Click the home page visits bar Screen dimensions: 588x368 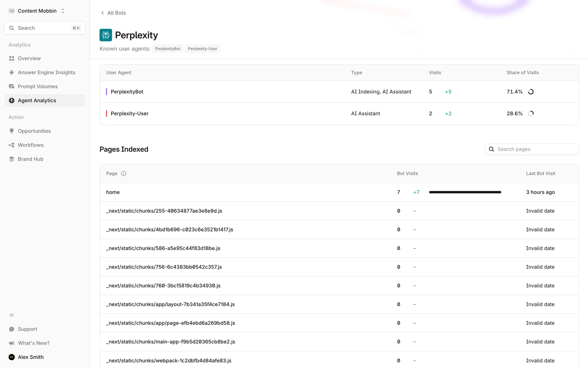pyautogui.click(x=465, y=192)
